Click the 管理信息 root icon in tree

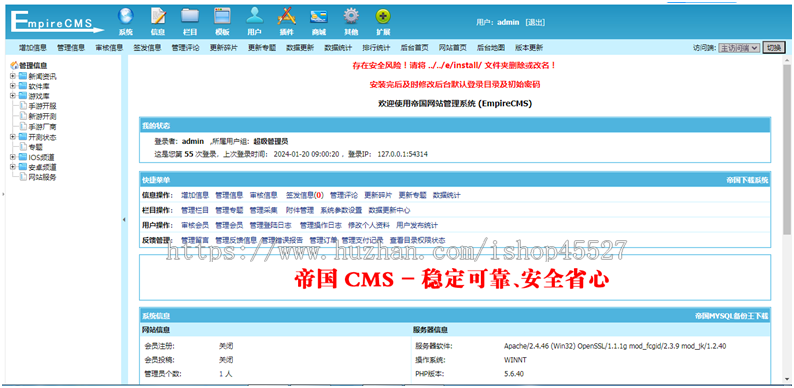(14, 66)
